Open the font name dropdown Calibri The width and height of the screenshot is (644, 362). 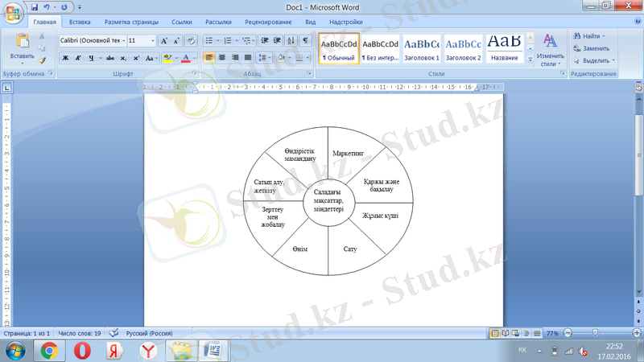[92, 40]
